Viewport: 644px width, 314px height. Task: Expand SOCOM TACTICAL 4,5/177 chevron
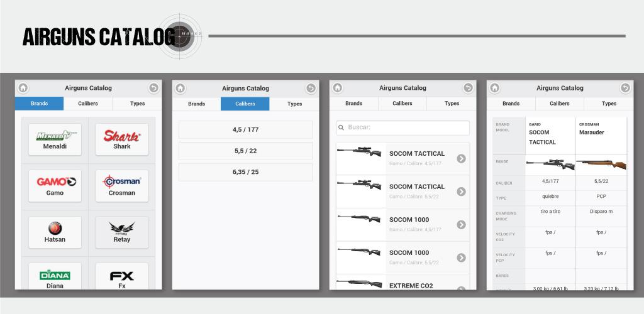(x=461, y=159)
